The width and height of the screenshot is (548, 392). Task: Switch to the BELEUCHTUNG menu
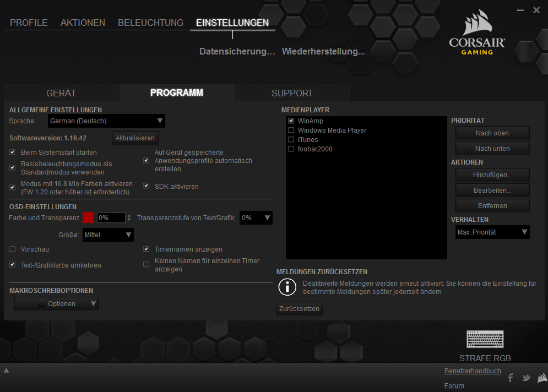(x=150, y=23)
